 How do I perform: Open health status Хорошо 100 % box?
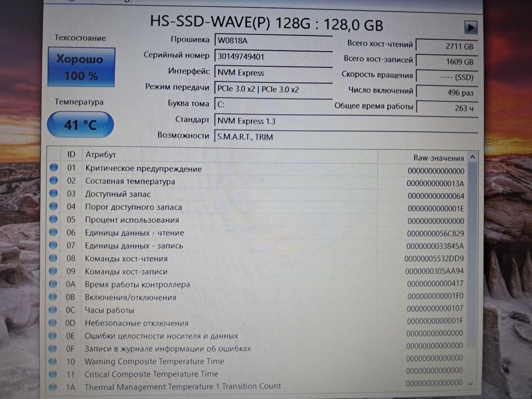coord(82,67)
